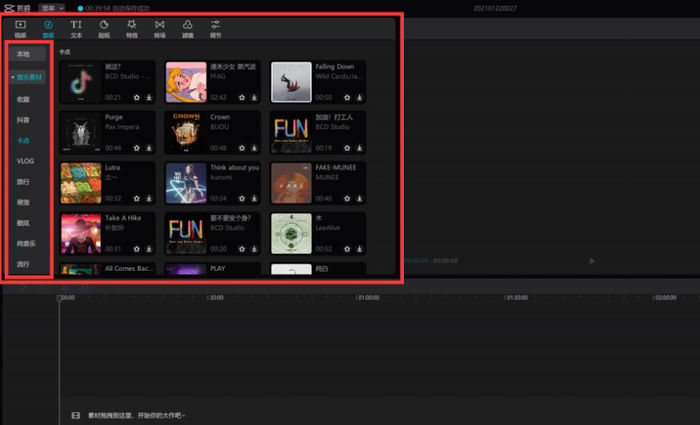Switch to the 抖音 music category
This screenshot has height=425, width=700.
point(24,119)
